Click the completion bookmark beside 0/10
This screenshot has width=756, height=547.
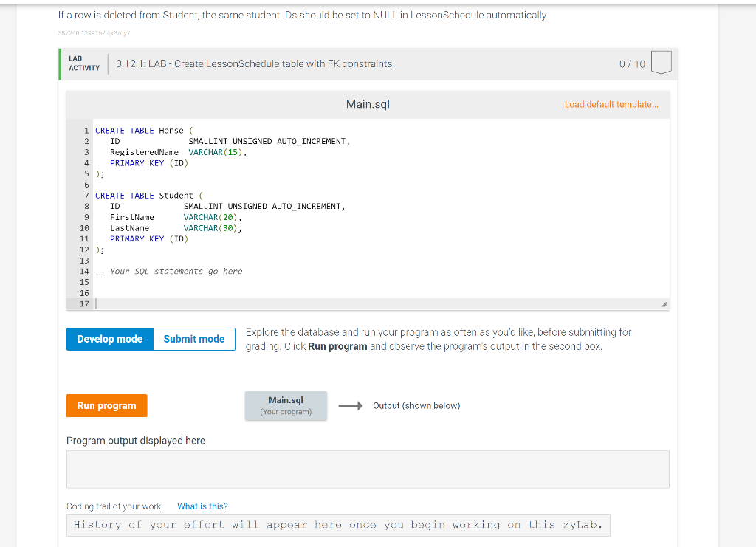click(x=661, y=63)
